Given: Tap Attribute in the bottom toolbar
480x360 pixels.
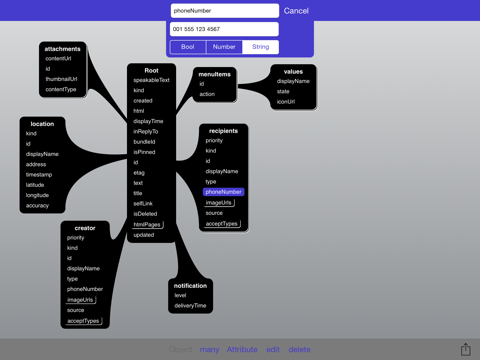Looking at the screenshot, I should tap(242, 350).
